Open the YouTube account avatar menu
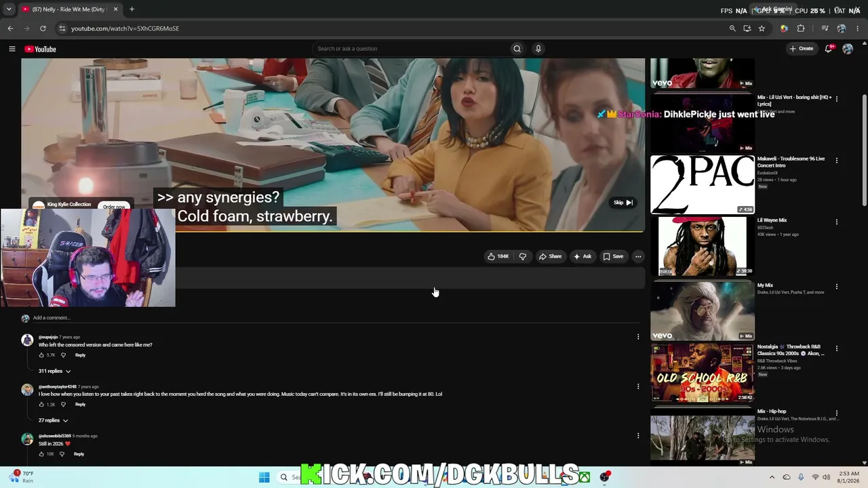Image resolution: width=868 pixels, height=488 pixels. (848, 49)
